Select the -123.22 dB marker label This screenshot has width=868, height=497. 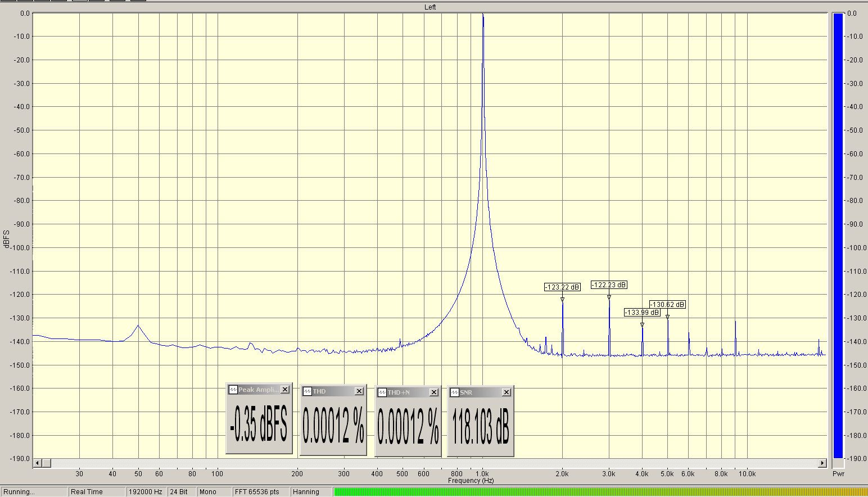[x=562, y=287]
